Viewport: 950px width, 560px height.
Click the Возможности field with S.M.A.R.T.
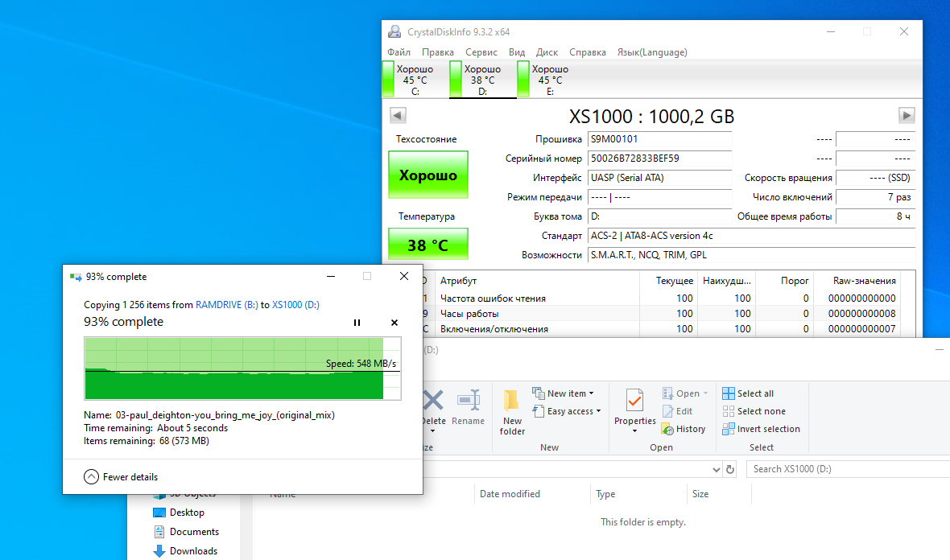(x=751, y=256)
